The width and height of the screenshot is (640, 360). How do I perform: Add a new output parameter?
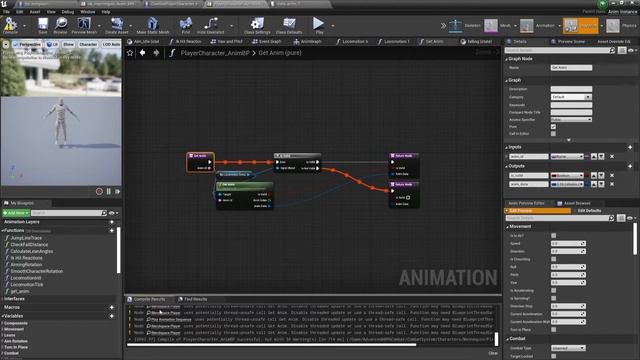(x=630, y=166)
